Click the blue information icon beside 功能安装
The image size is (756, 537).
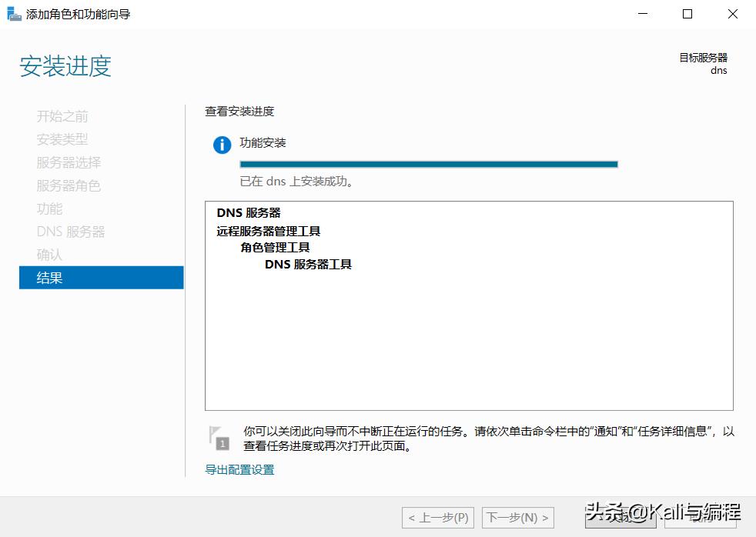pos(222,144)
